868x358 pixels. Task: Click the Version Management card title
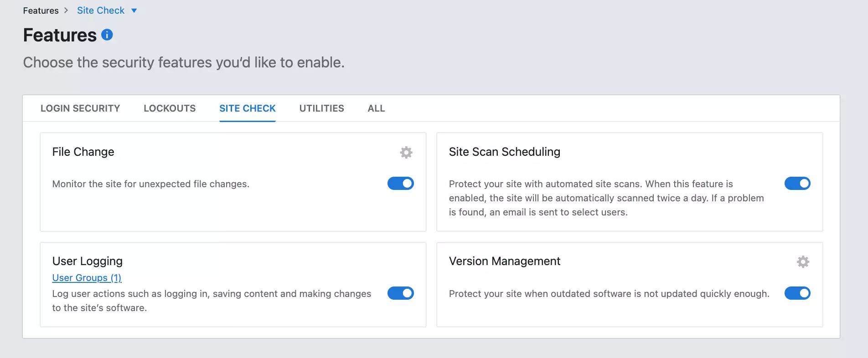(504, 261)
